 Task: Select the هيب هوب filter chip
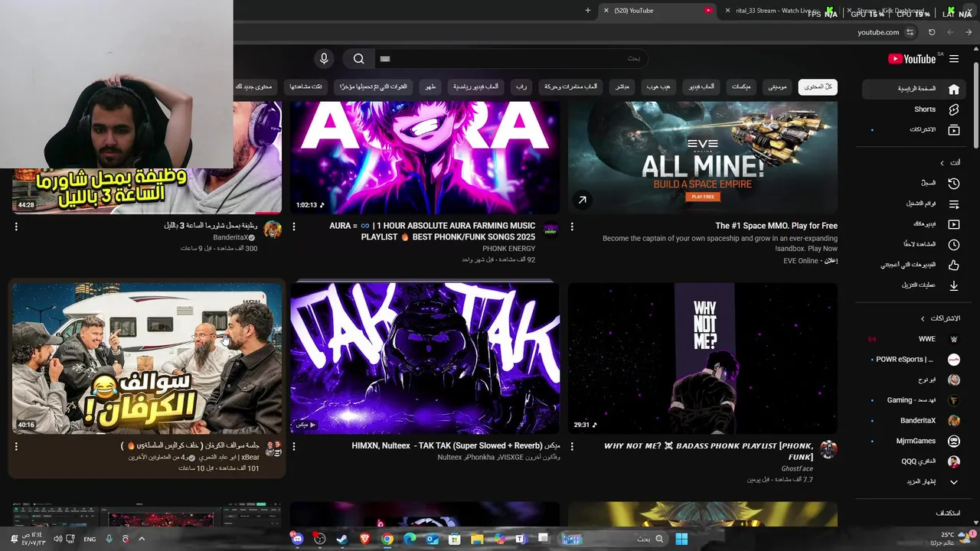point(657,87)
